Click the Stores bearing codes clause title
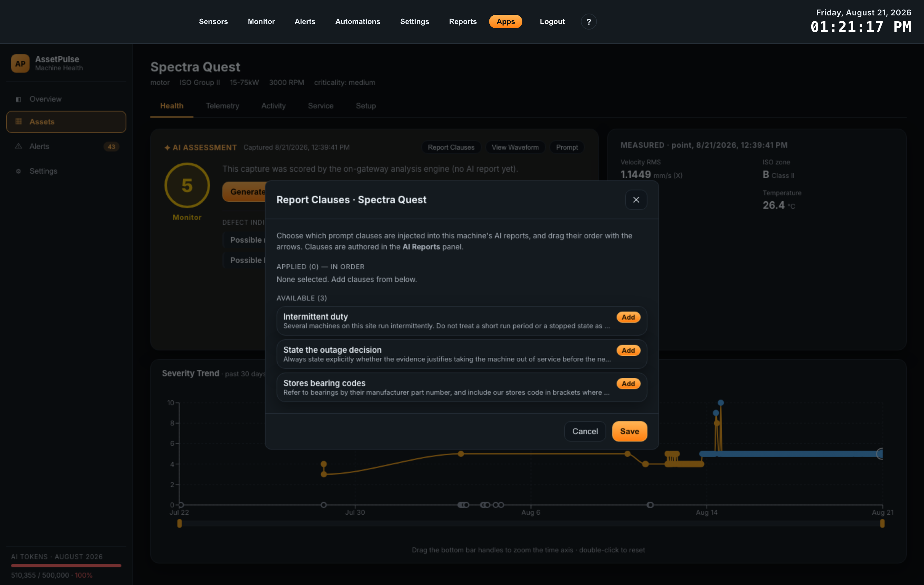Screen dimensions: 924x585 pos(324,383)
